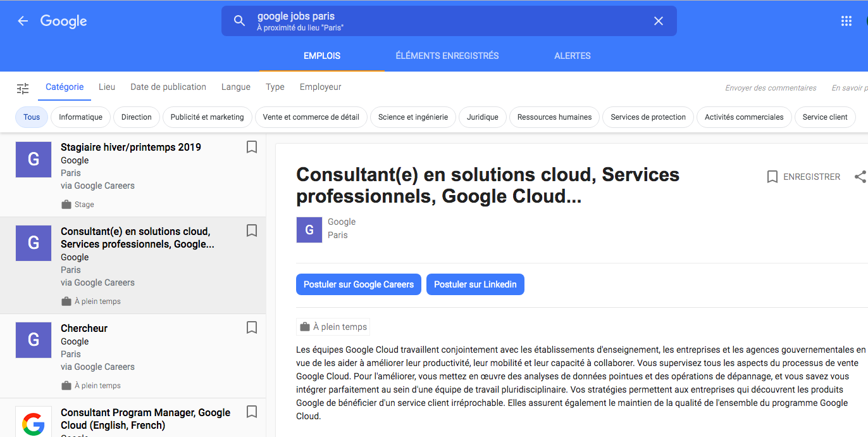The width and height of the screenshot is (868, 437).
Task: Click the job details title Consultant(e) en solutions cloud
Action: pos(488,185)
